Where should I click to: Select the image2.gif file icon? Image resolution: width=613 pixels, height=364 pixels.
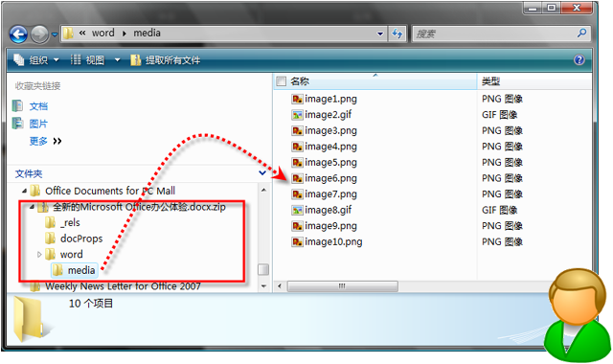point(297,115)
